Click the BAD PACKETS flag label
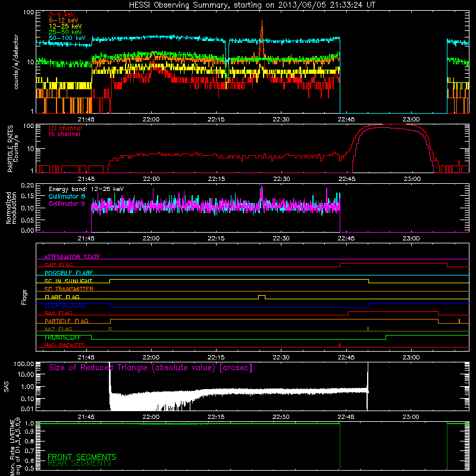The width and height of the screenshot is (476, 476). 65,345
